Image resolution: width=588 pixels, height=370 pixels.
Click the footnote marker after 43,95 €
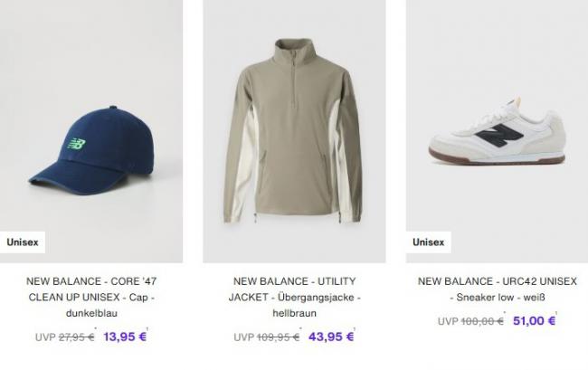pos(355,330)
